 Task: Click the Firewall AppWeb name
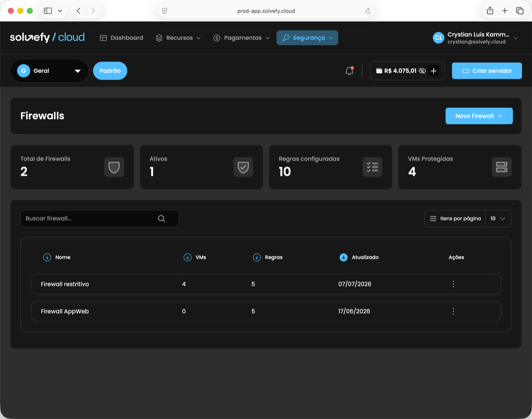[65, 311]
